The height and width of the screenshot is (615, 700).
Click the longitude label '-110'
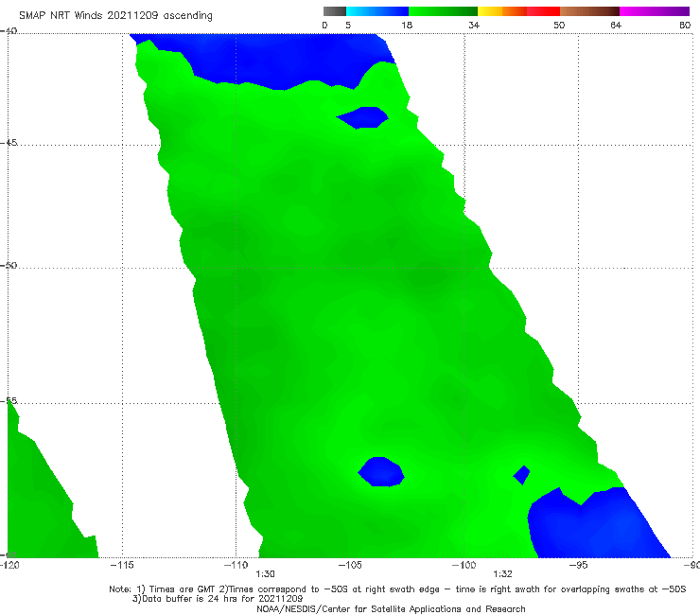(x=236, y=565)
